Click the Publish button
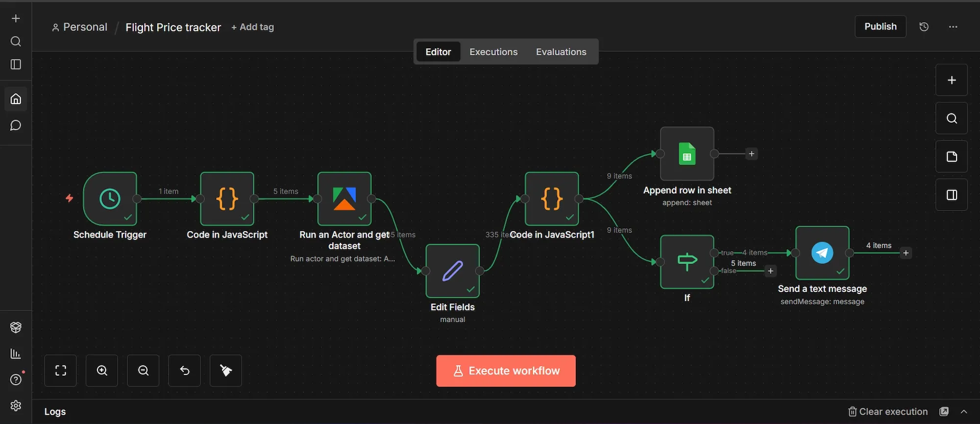Screen dimensions: 980x424 tap(881, 26)
